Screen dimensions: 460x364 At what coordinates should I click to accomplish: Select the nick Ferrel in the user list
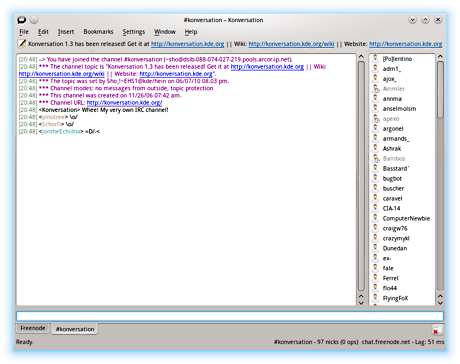pyautogui.click(x=390, y=278)
